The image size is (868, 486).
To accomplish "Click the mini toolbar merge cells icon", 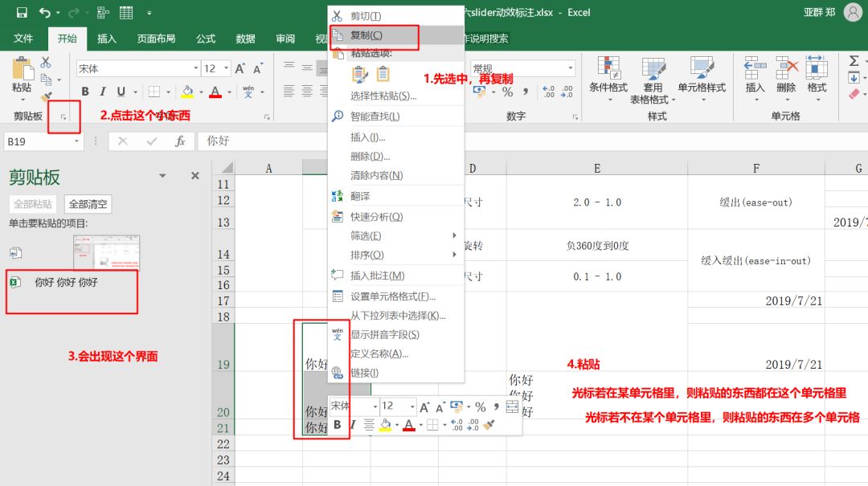I will pos(512,406).
